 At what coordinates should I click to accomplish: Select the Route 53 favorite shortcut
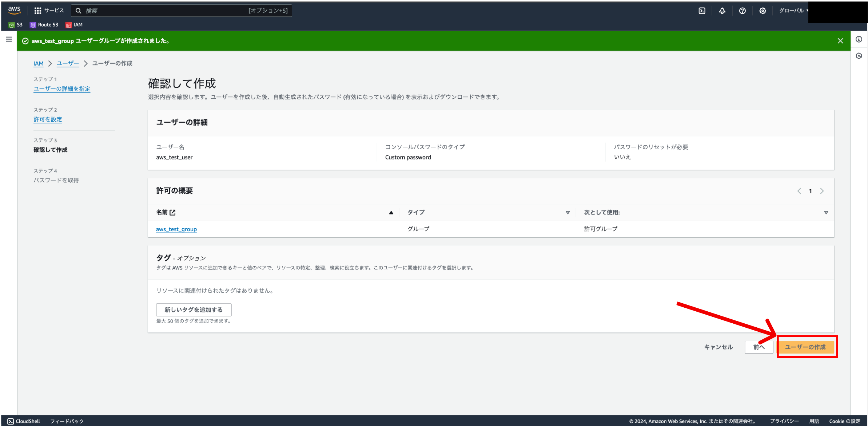pos(44,25)
